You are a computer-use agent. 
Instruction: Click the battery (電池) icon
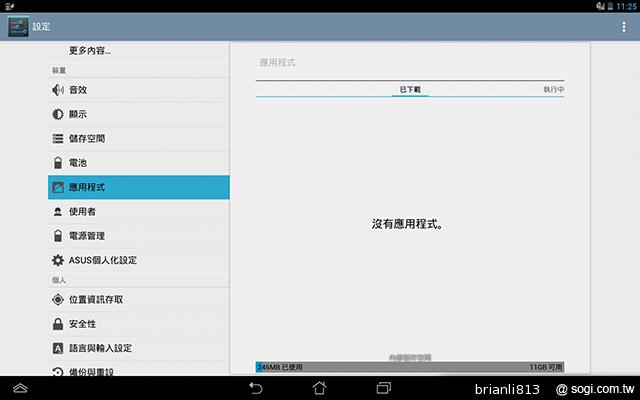(x=58, y=163)
